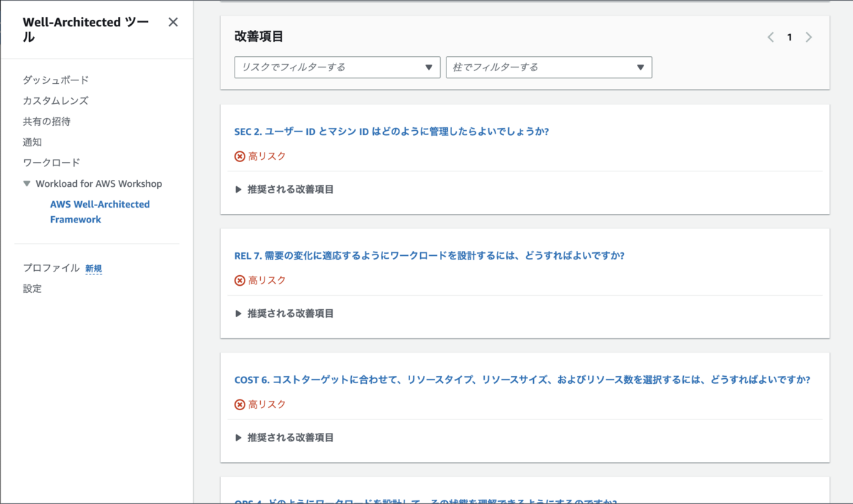Go to previous page of improvement items
This screenshot has width=853, height=504.
[x=771, y=38]
